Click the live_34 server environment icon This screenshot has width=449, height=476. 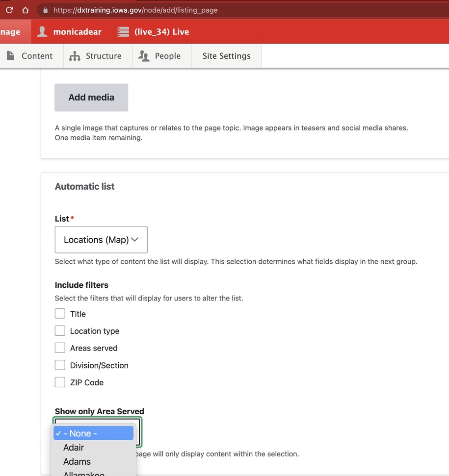tap(123, 32)
